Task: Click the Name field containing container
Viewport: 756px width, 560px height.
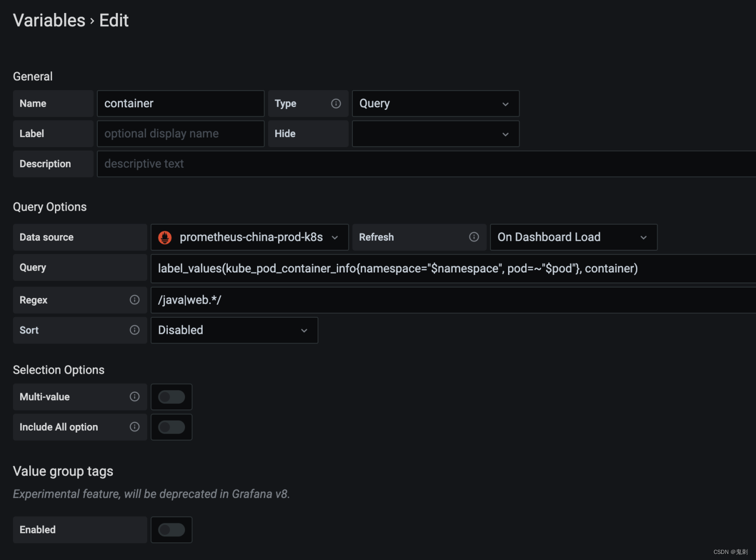Action: (x=180, y=104)
